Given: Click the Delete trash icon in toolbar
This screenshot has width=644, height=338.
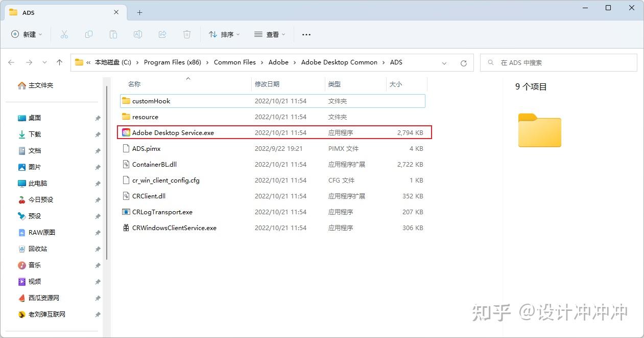Looking at the screenshot, I should (187, 34).
